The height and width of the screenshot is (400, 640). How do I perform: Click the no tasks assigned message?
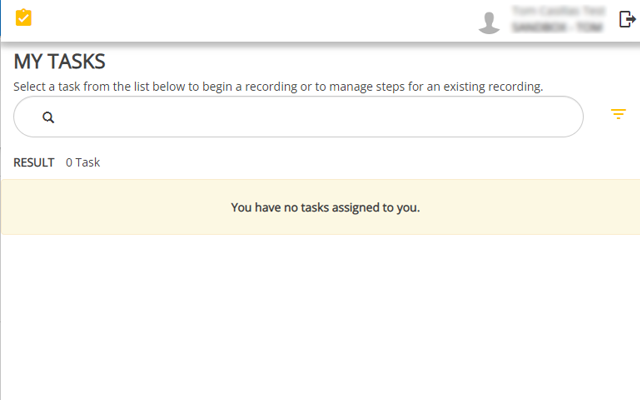tap(325, 208)
